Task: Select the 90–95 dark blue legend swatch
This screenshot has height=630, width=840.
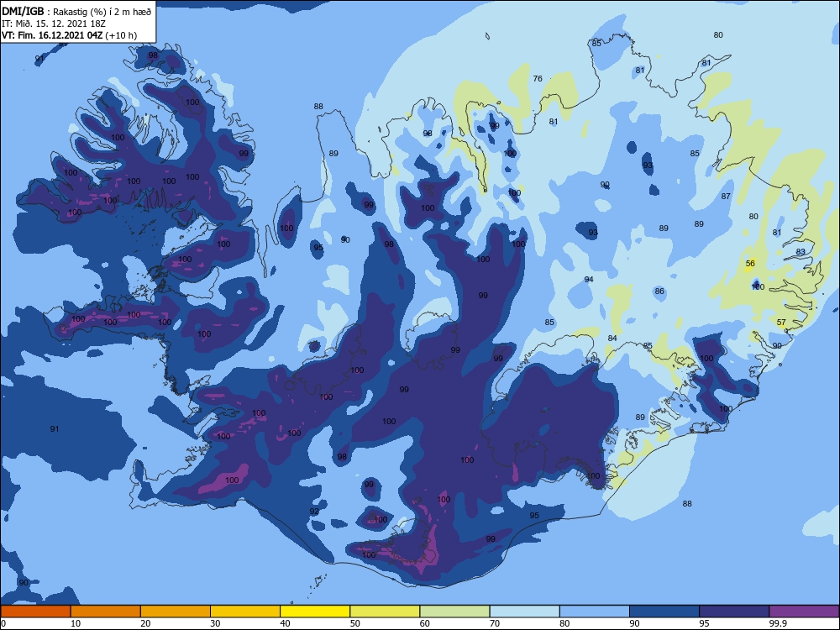Action: click(664, 612)
